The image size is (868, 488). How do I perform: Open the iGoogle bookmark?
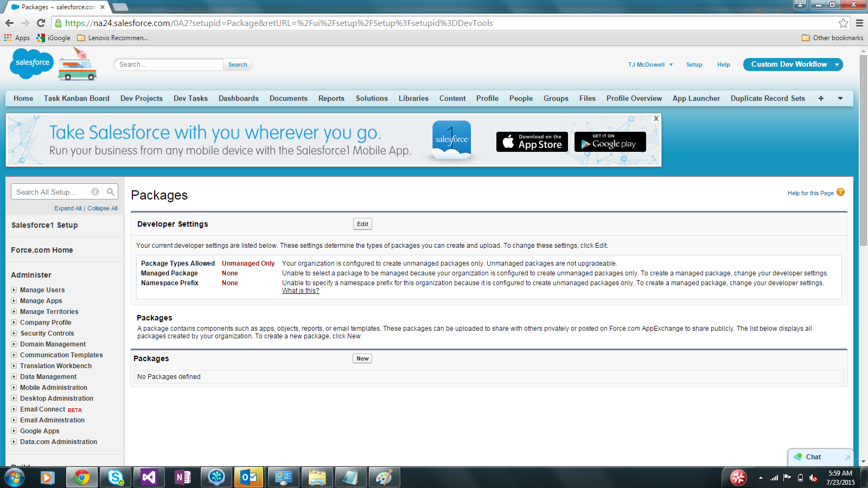[x=54, y=38]
